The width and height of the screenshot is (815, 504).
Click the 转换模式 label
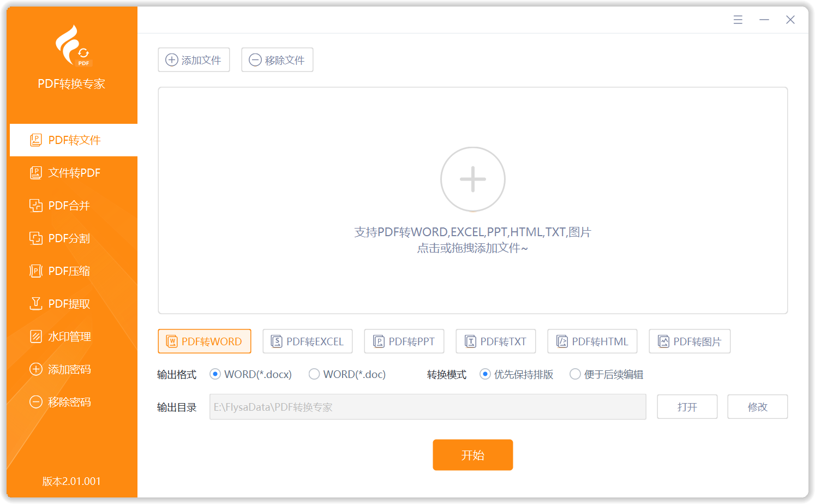[x=447, y=374]
